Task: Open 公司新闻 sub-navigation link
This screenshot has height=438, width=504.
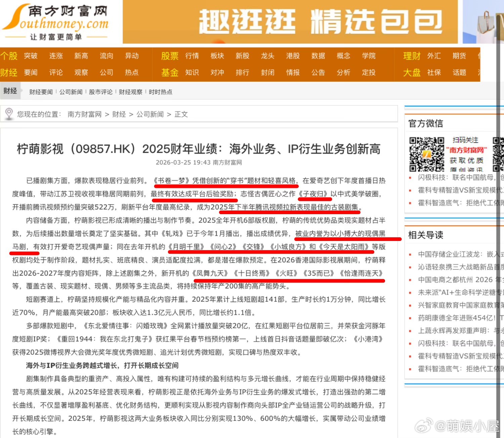Action: tap(71, 92)
